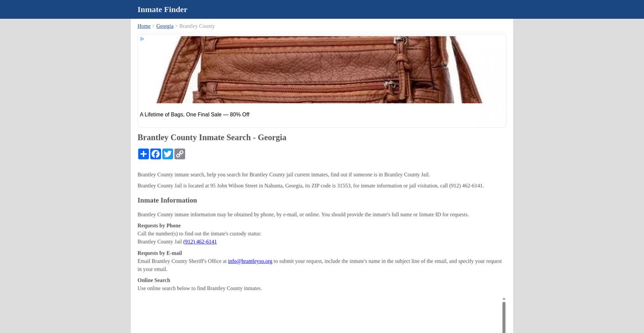This screenshot has width=644, height=333.
Task: Click the embedded frame scrollbar thumb
Action: tap(504, 317)
